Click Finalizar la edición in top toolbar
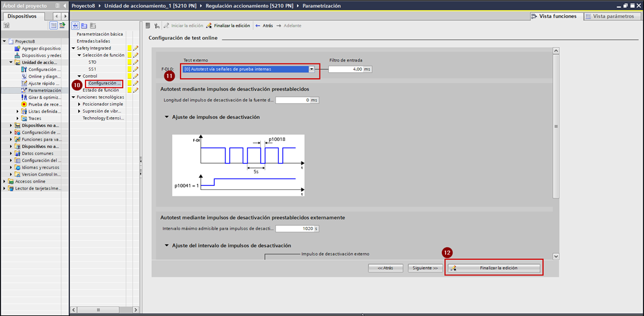The width and height of the screenshot is (644, 316). tap(228, 26)
